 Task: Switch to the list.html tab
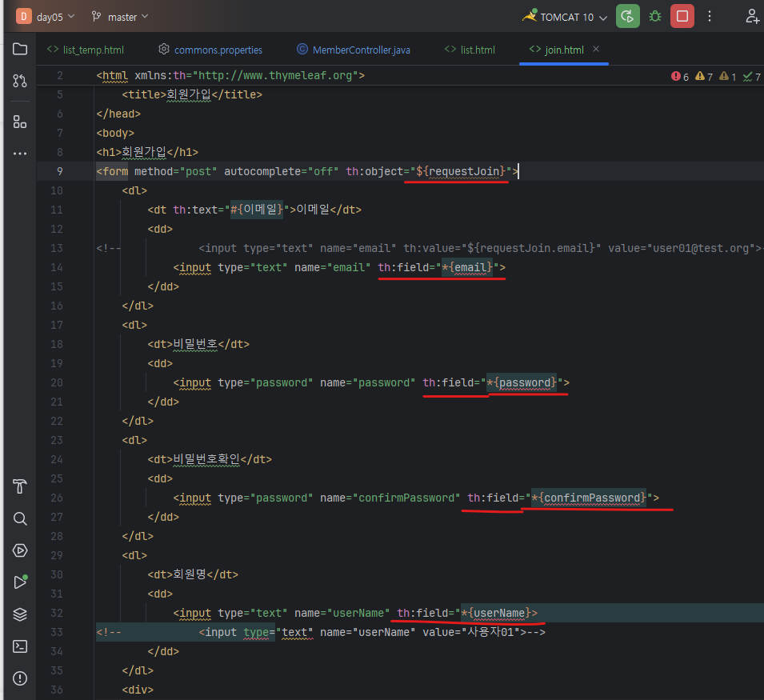[470, 50]
